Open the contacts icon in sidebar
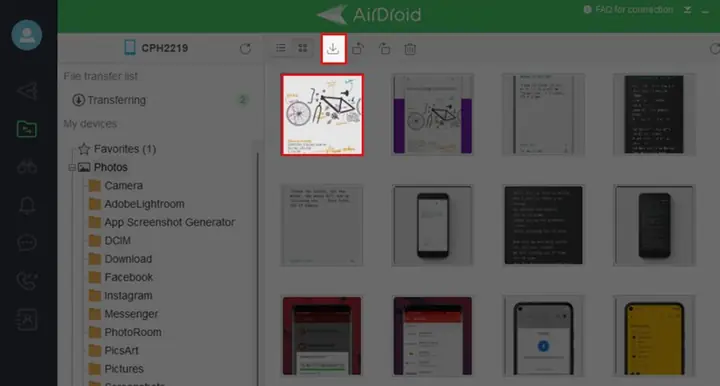This screenshot has height=386, width=720. (x=27, y=319)
